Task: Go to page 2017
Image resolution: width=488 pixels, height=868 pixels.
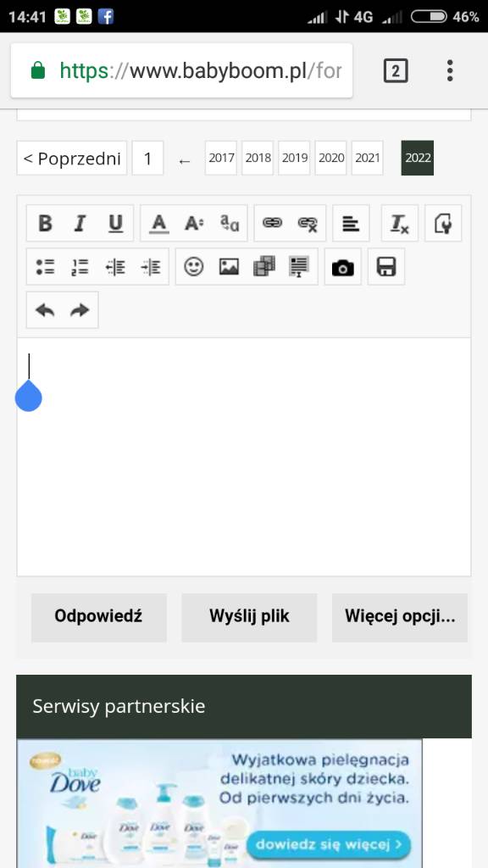Action: (x=221, y=158)
